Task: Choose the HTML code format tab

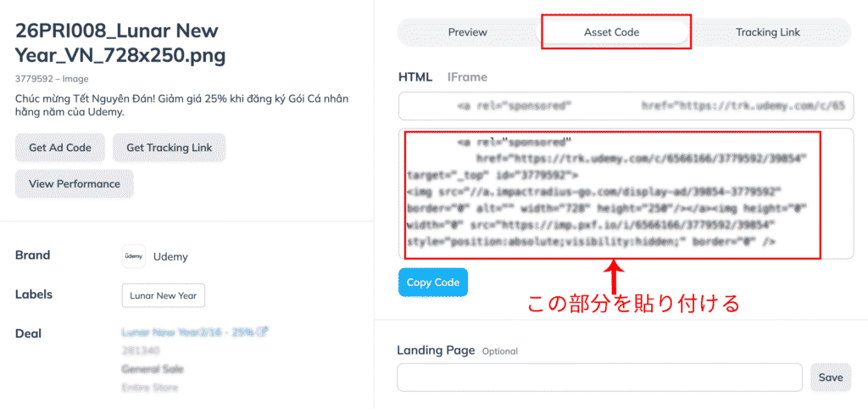Action: coord(415,77)
